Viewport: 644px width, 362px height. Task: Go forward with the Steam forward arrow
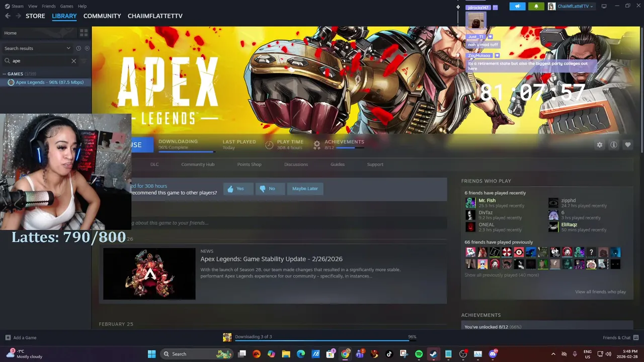click(x=19, y=16)
